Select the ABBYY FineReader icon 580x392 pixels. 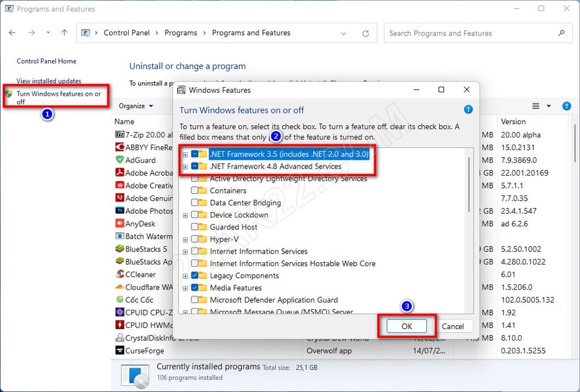120,147
